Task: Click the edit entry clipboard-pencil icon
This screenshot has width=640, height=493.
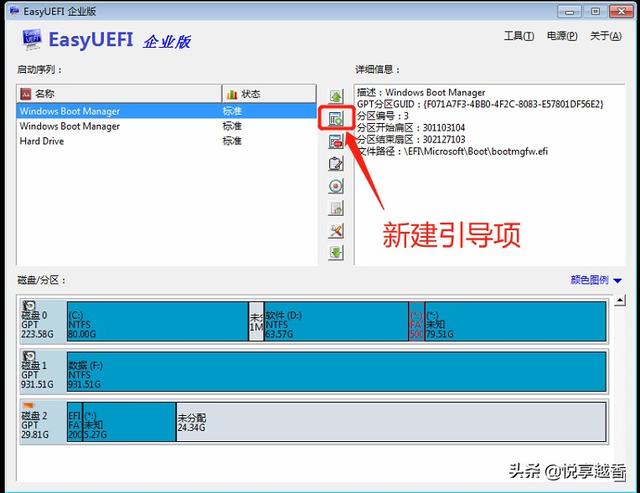Action: 336,164
